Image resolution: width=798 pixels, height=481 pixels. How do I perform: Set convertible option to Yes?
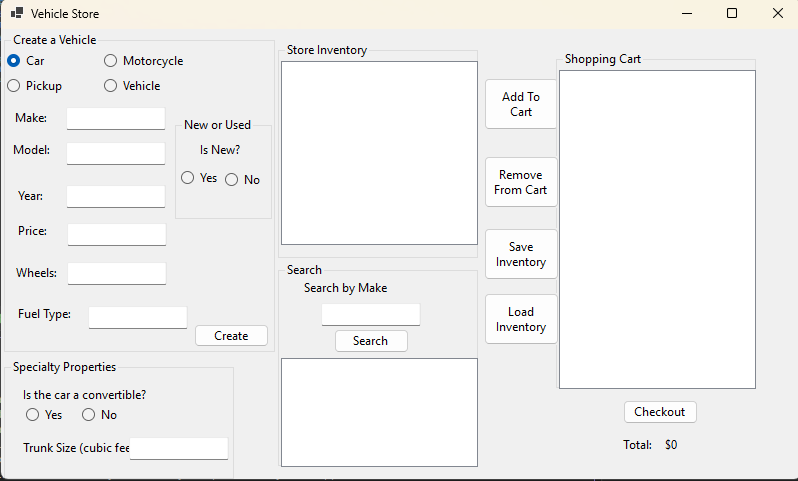[x=44, y=415]
